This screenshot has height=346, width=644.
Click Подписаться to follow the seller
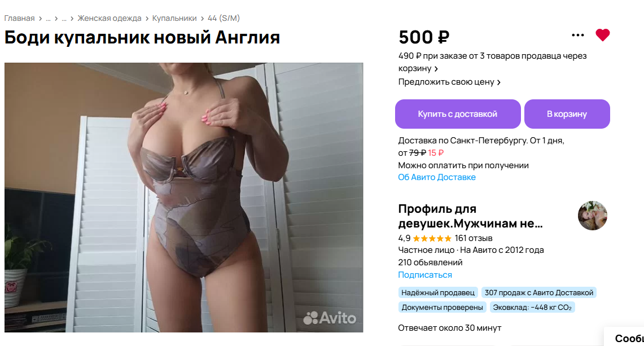point(424,274)
